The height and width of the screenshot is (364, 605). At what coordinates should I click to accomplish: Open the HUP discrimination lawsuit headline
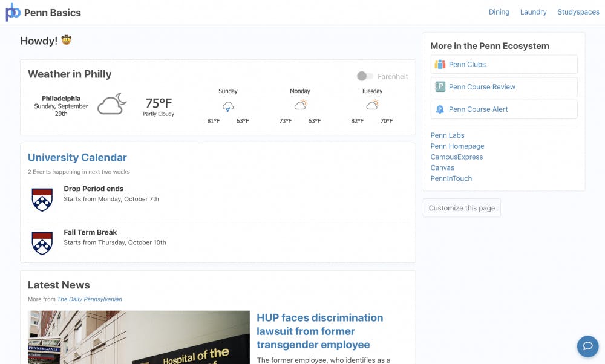point(319,331)
